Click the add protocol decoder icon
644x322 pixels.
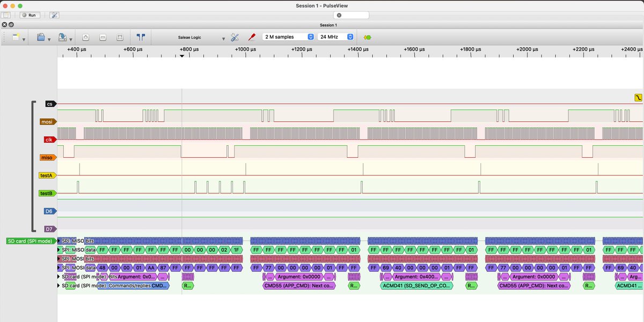[368, 38]
